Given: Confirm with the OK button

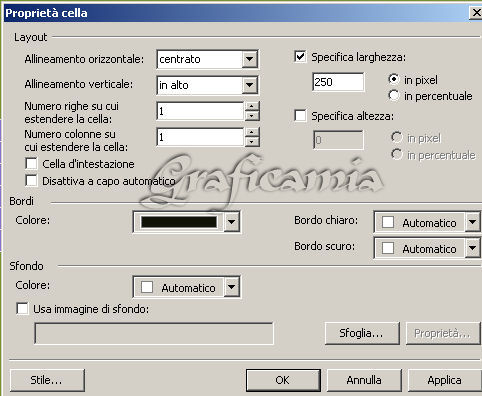Looking at the screenshot, I should 283,380.
